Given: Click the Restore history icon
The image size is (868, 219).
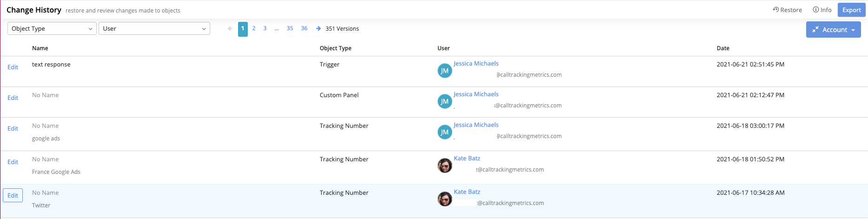Looking at the screenshot, I should coord(775,10).
